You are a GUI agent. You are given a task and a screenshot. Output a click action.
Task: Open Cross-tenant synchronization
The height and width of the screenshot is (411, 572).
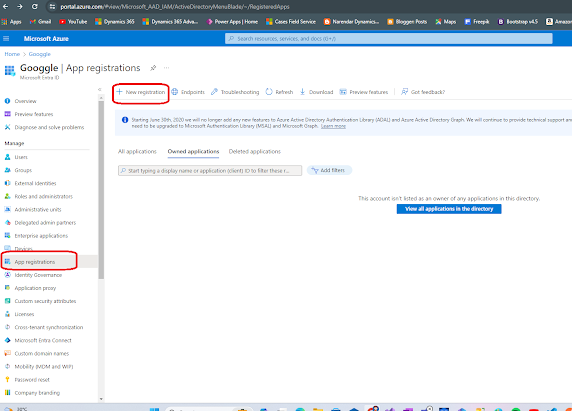click(49, 327)
